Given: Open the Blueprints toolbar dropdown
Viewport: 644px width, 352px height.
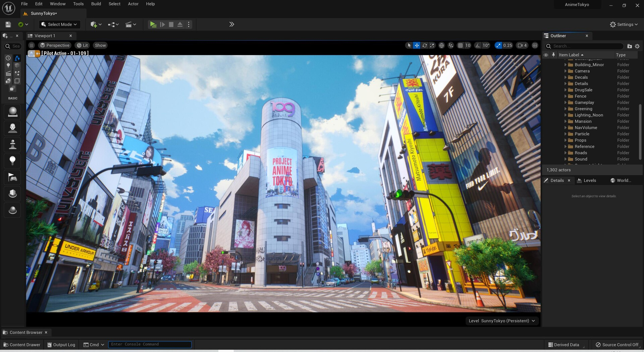Looking at the screenshot, I should (113, 24).
